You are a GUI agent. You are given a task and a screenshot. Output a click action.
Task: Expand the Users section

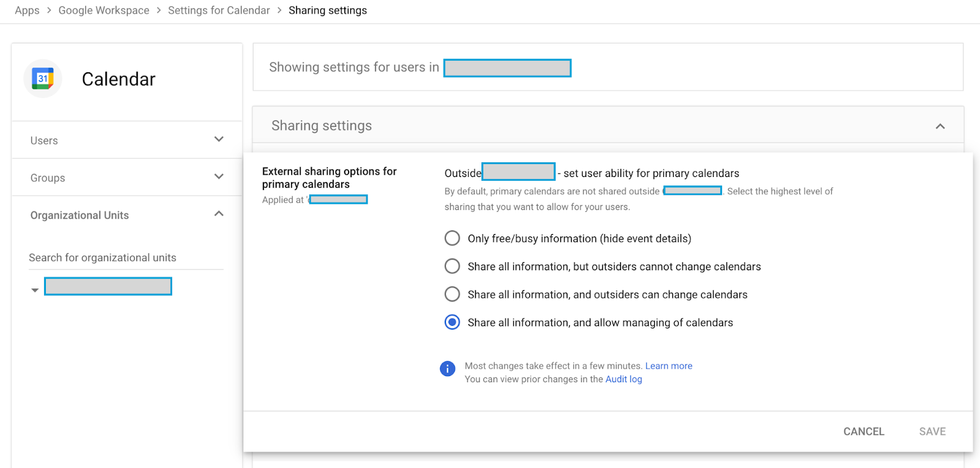[219, 140]
